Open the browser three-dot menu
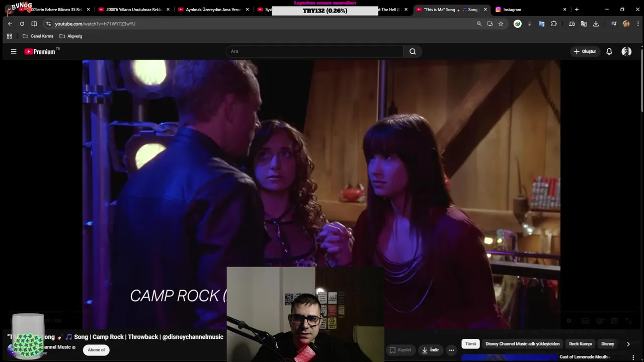The width and height of the screenshot is (644, 362). (637, 24)
